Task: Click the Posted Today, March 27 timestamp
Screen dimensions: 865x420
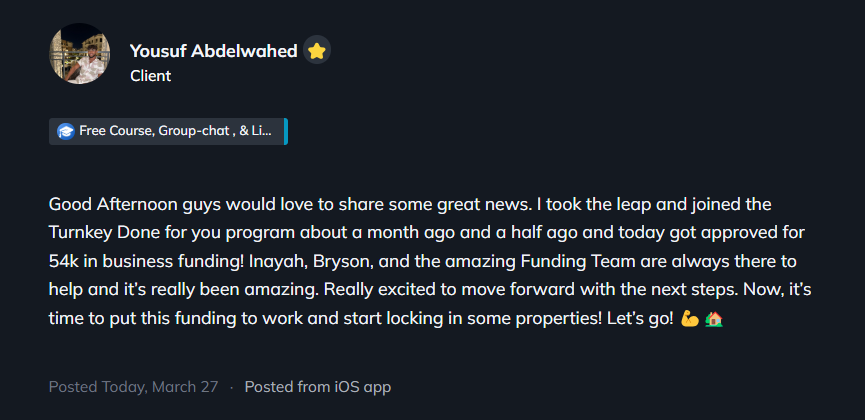Action: [135, 386]
